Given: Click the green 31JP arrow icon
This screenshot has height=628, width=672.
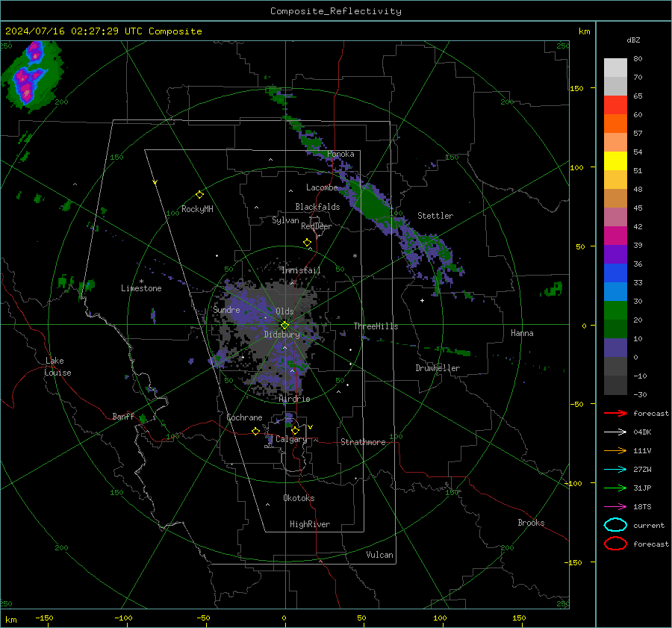Looking at the screenshot, I should [615, 488].
